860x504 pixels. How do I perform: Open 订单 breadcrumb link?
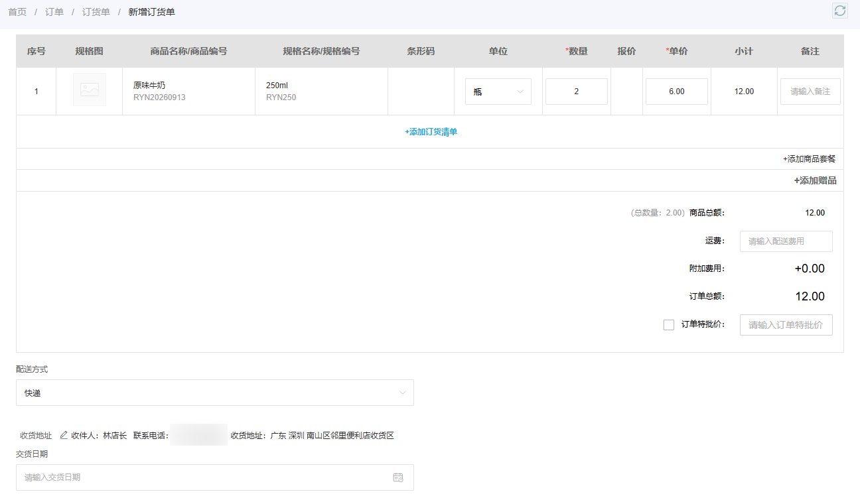54,12
